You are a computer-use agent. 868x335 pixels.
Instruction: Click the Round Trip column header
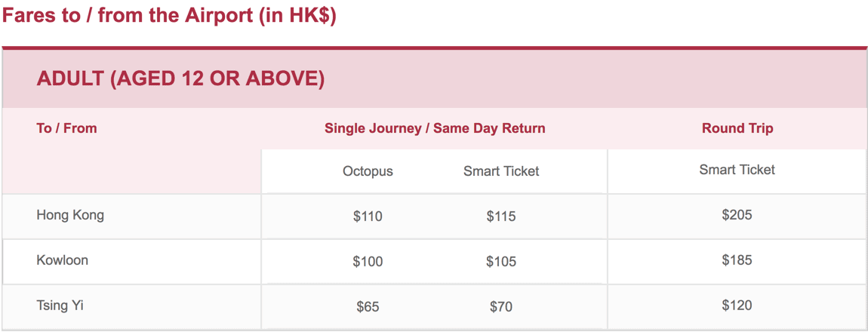pyautogui.click(x=737, y=128)
